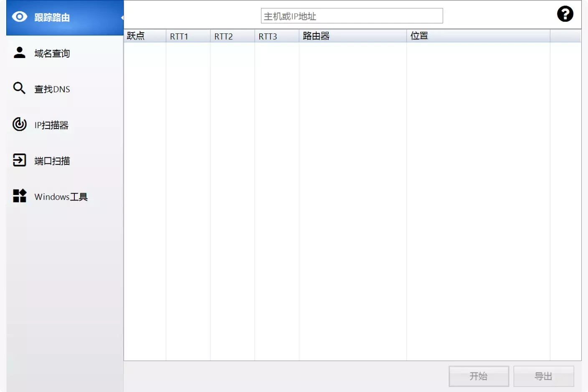Select the 端口扫描 sidebar entry
Screen dimensions: 588x392
pos(52,161)
